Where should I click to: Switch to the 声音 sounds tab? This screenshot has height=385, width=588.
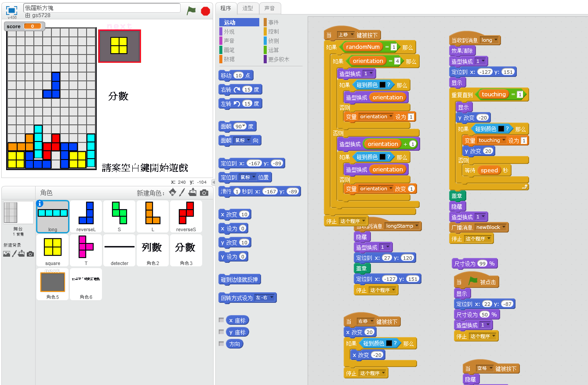coord(270,8)
